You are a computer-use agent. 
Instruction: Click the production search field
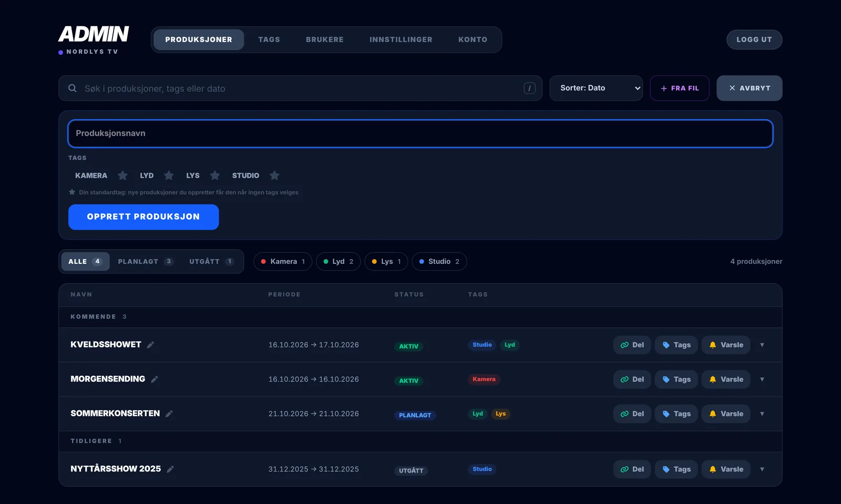[x=300, y=88]
